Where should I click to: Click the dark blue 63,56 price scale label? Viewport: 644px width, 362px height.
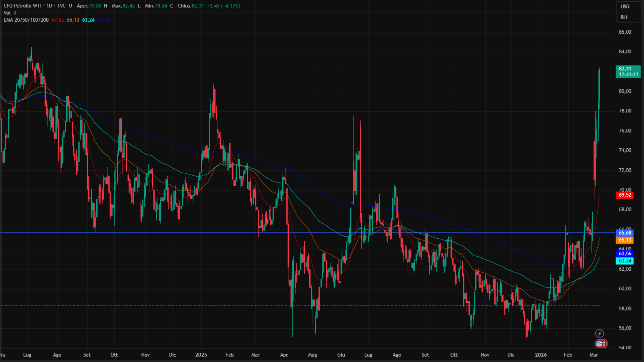624,254
